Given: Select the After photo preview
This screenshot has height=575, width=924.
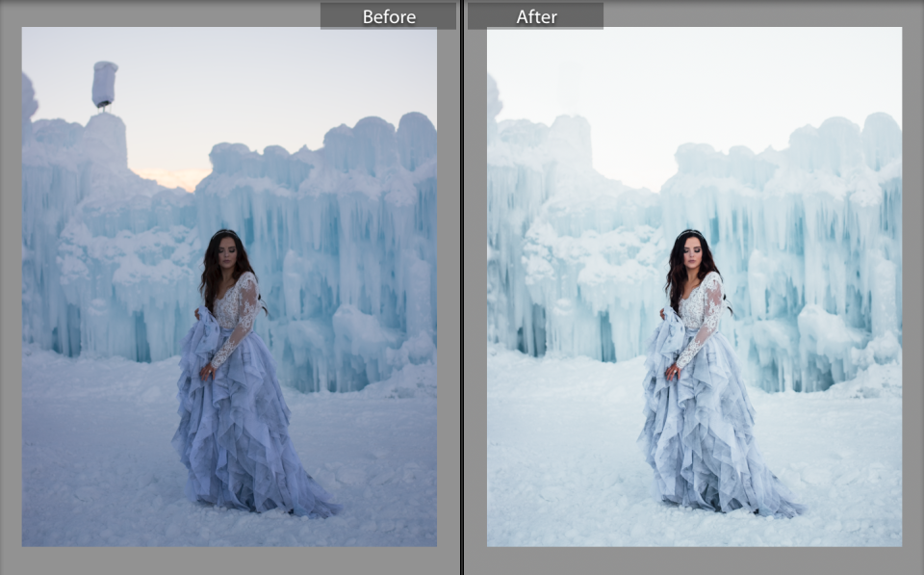Looking at the screenshot, I should pyautogui.click(x=694, y=286).
